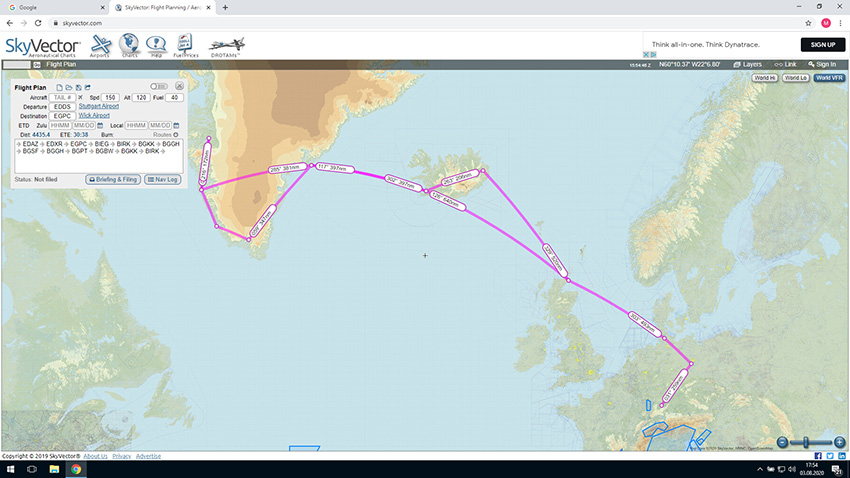
Task: Click the Stuttgart Airport link
Action: [98, 106]
